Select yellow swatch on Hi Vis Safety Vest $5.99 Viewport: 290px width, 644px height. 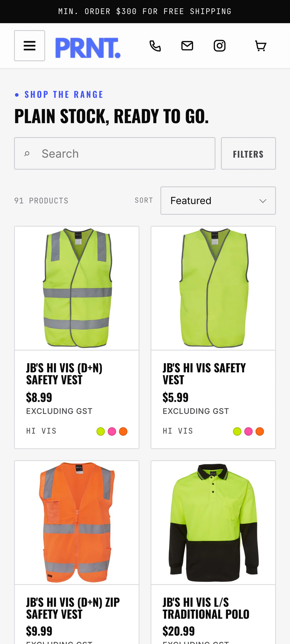pos(237,431)
